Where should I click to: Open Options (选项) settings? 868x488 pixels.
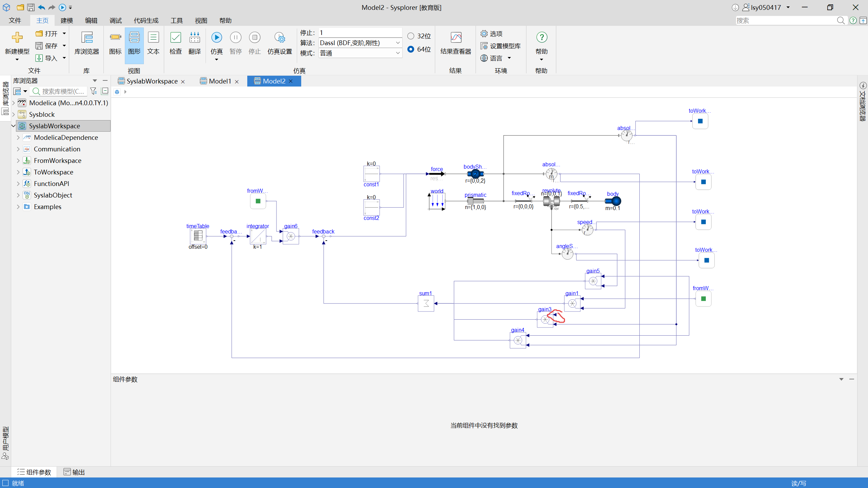(491, 34)
